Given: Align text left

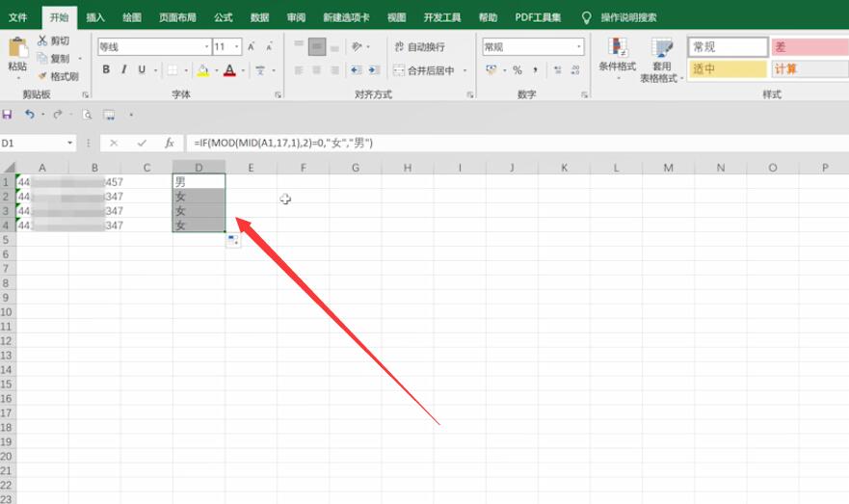Looking at the screenshot, I should [x=299, y=69].
